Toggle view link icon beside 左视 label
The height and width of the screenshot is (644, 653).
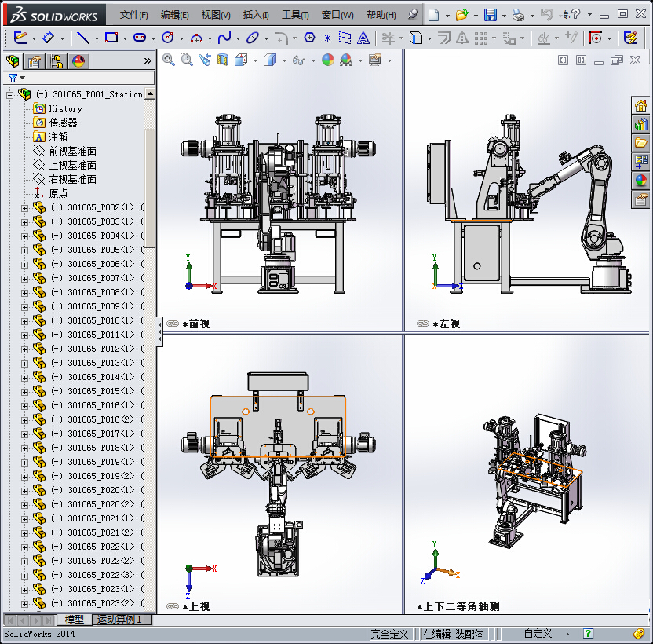[x=423, y=323]
